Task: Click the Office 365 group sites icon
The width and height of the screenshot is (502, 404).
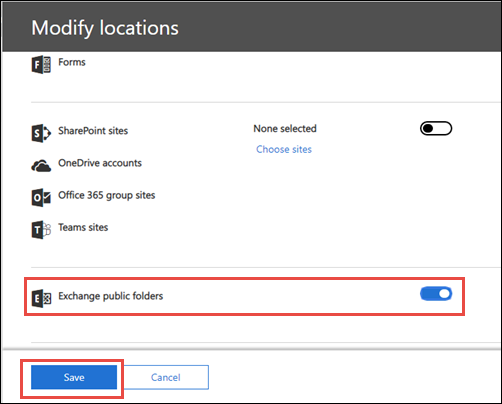Action: [x=41, y=198]
